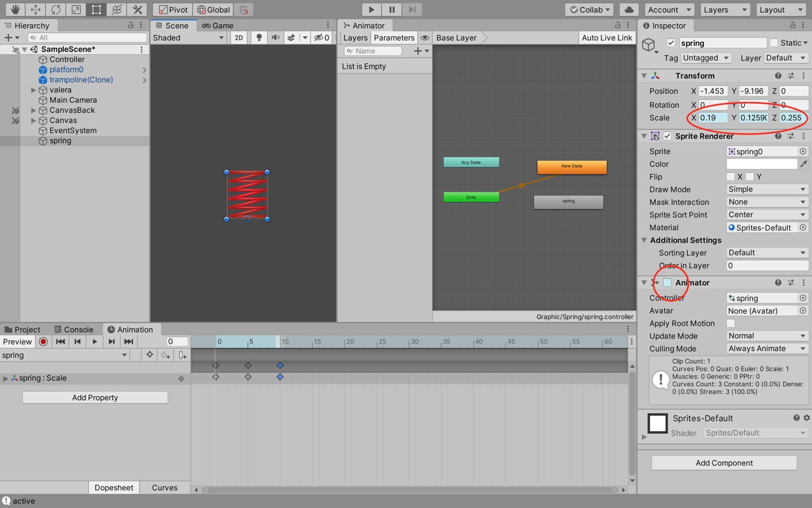Open the Draw Mode dropdown
The height and width of the screenshot is (508, 812).
click(x=768, y=189)
